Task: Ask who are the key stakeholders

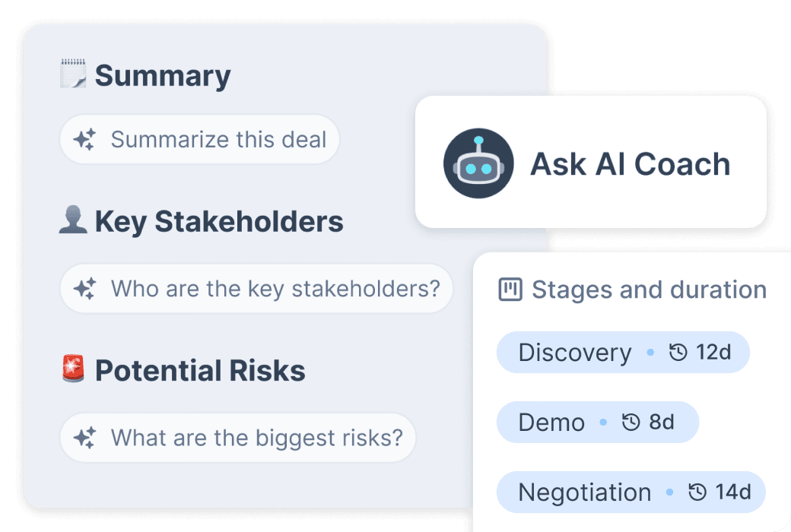Action: [x=256, y=289]
